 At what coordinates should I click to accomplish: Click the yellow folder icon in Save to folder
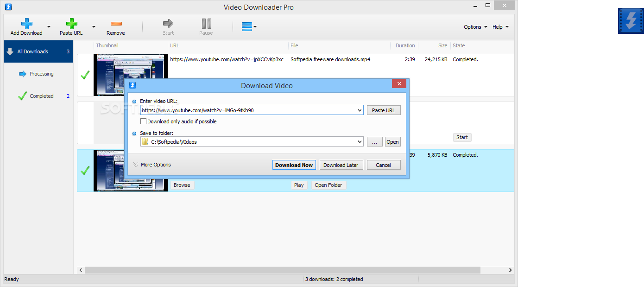(x=145, y=142)
